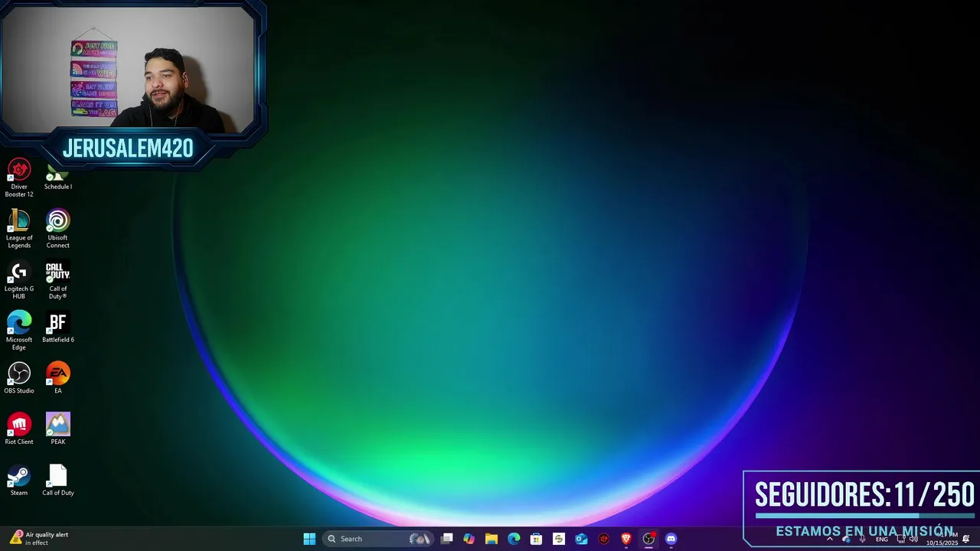Select the Call of Duty® game icon
Image resolution: width=980 pixels, height=551 pixels.
[57, 280]
